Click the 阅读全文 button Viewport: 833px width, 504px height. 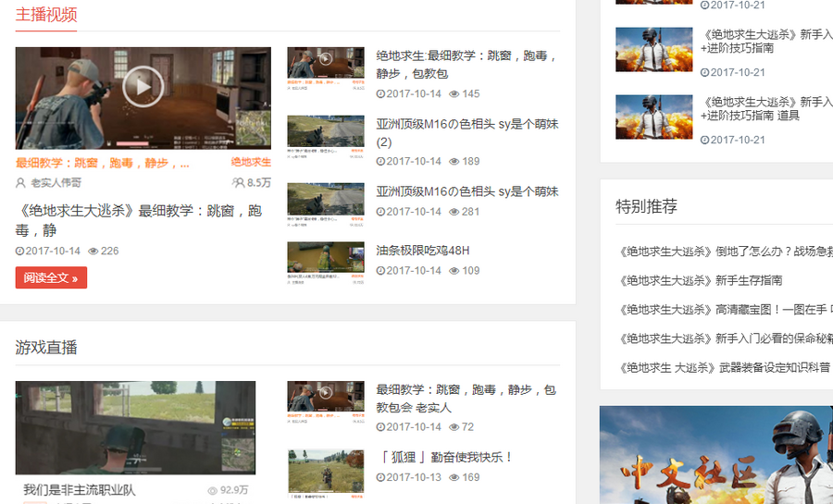[x=51, y=277]
